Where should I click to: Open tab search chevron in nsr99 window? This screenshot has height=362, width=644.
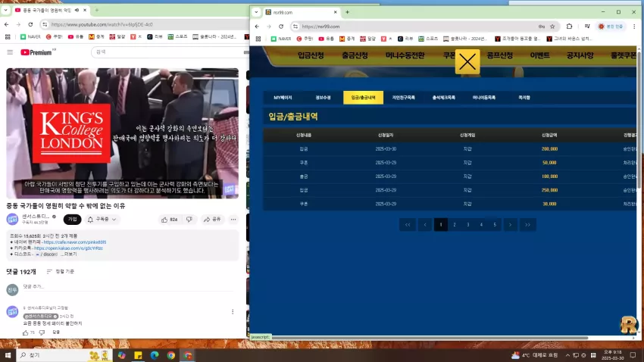coord(256,12)
